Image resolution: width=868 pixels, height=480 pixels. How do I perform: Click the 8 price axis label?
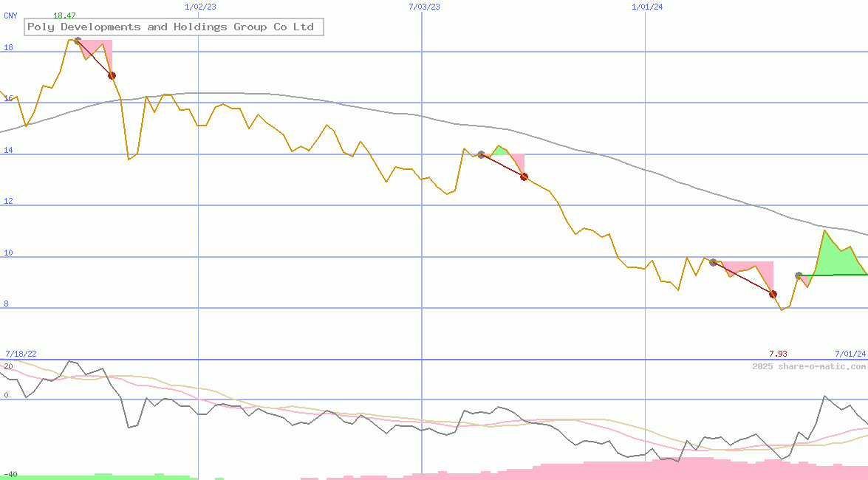(6, 304)
